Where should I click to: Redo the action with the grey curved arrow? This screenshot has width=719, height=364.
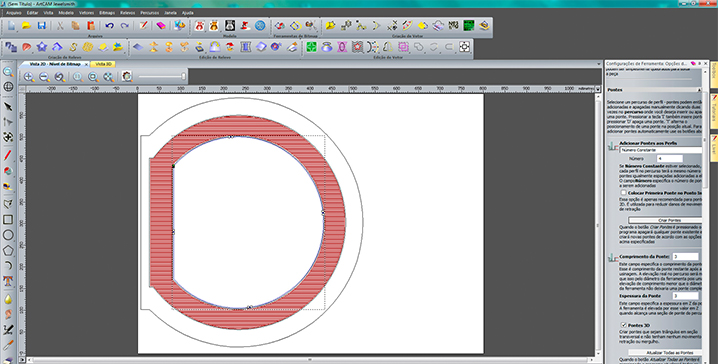(x=125, y=26)
